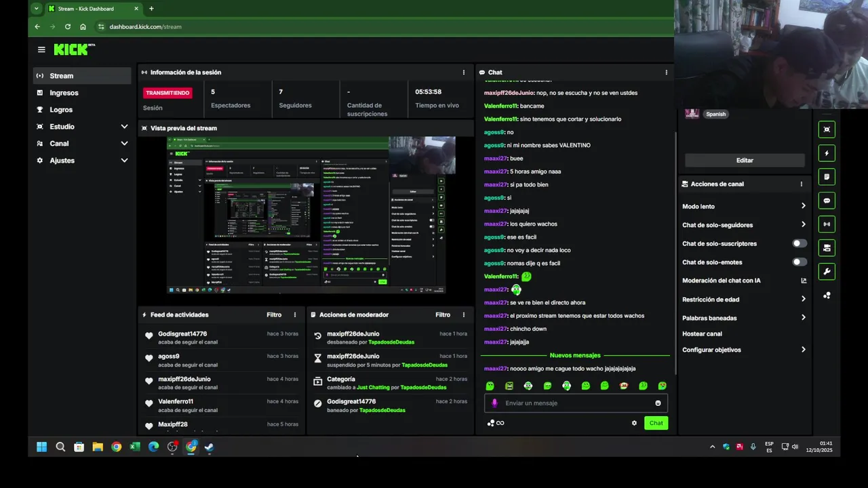Click the infinity points icon below chat input
This screenshot has width=868, height=488.
coord(496,423)
